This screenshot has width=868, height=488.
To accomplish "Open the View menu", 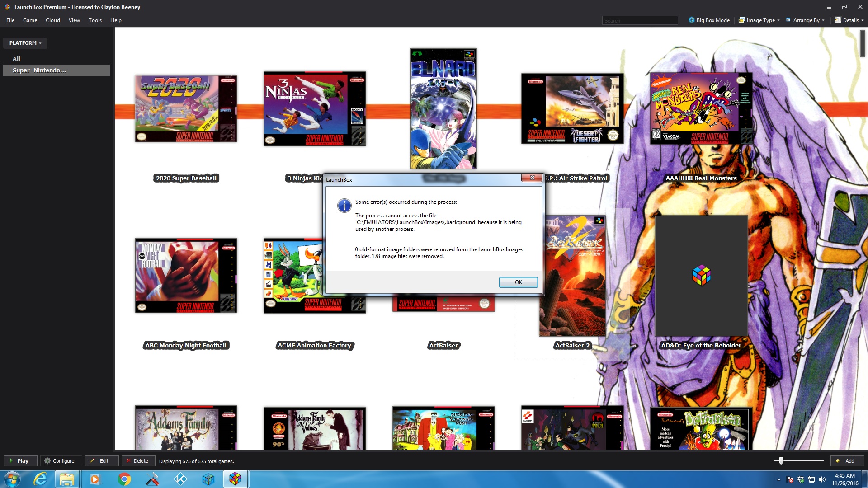I will [74, 20].
